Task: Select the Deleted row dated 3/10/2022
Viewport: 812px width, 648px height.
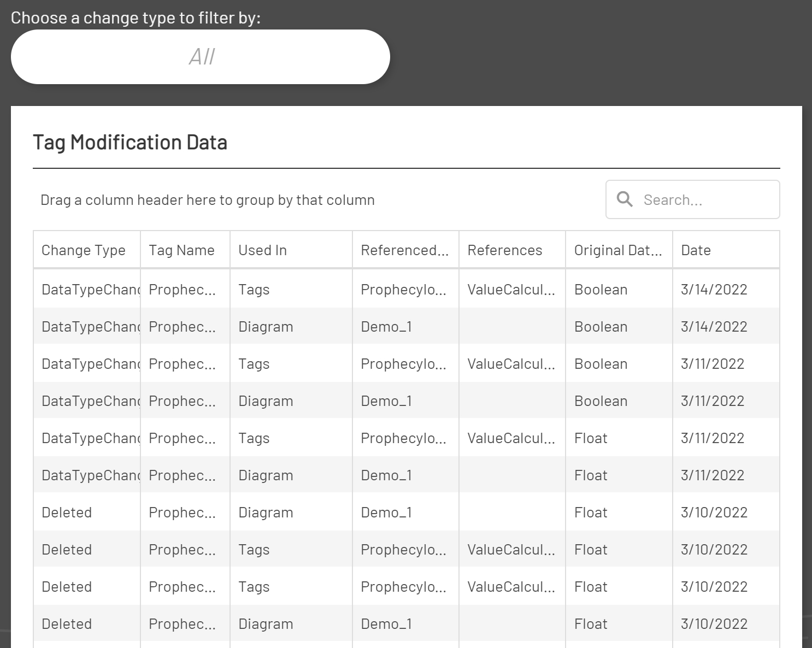Action: point(67,512)
